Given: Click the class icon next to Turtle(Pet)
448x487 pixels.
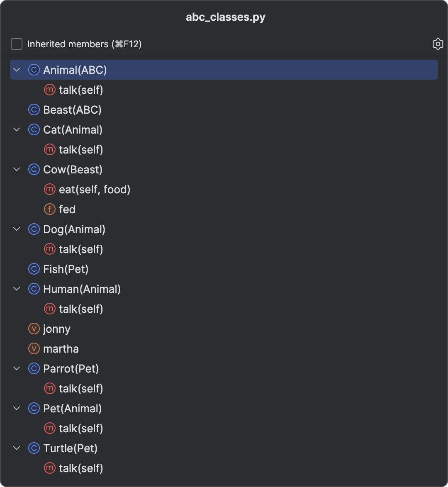Looking at the screenshot, I should [34, 448].
